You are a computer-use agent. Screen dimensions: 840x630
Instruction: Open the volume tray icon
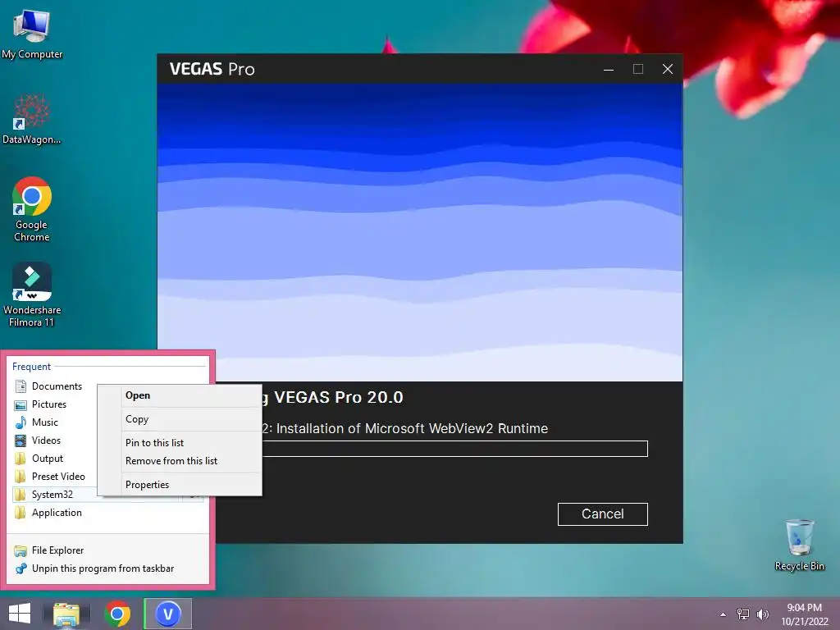[763, 614]
